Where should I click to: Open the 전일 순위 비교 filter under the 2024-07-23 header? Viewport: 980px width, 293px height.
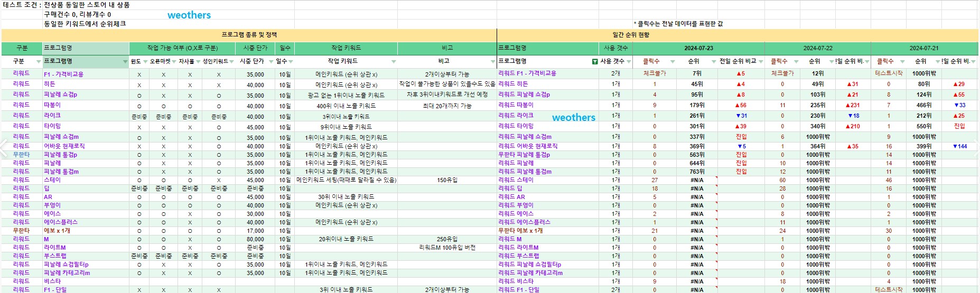click(761, 62)
